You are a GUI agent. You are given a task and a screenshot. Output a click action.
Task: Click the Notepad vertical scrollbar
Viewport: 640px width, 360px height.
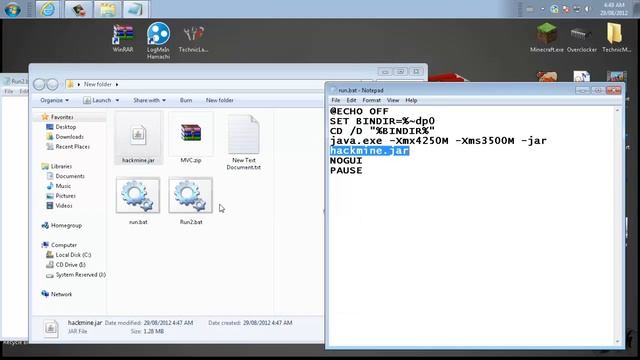[617, 225]
